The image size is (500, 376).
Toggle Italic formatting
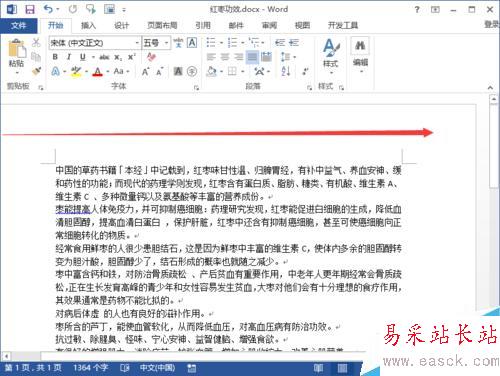coord(69,57)
